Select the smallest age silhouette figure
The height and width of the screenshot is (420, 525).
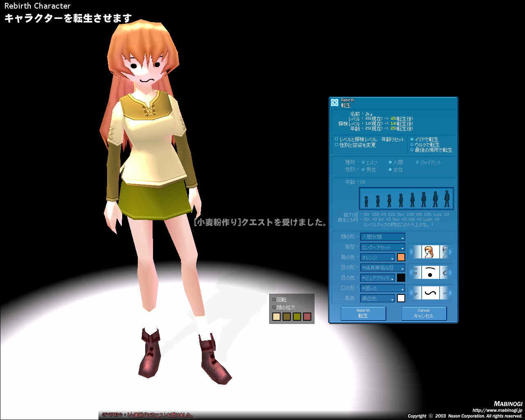[x=366, y=201]
